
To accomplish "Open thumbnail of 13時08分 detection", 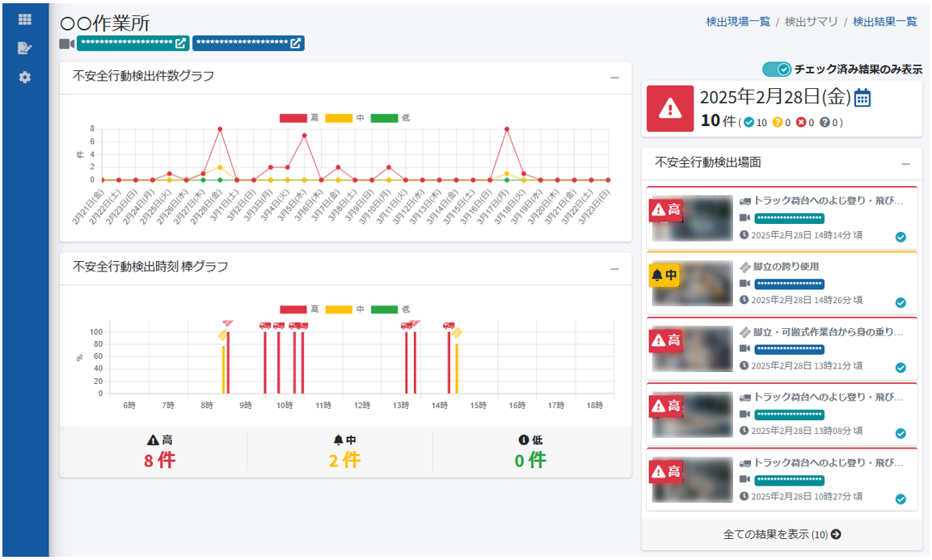I will point(692,415).
